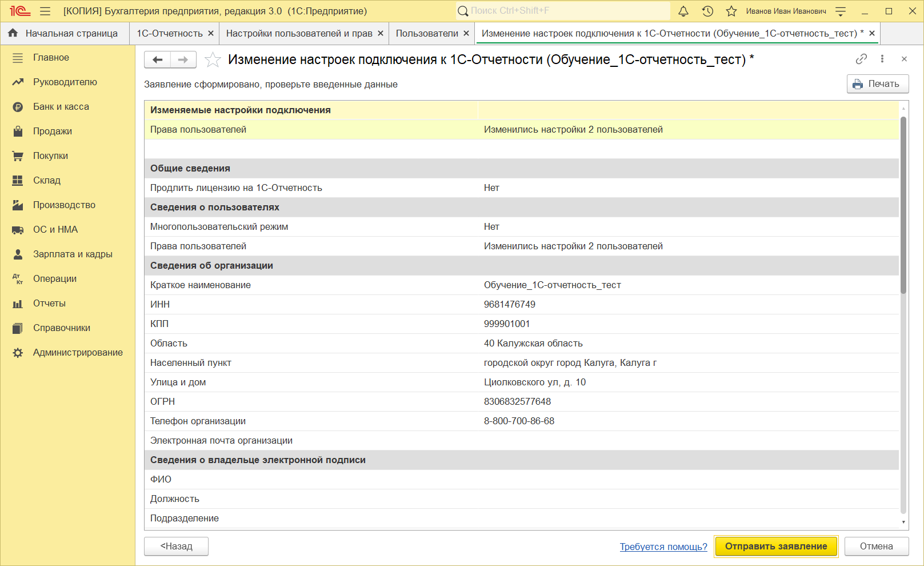Open notifications bell icon
The image size is (924, 566).
coord(683,11)
